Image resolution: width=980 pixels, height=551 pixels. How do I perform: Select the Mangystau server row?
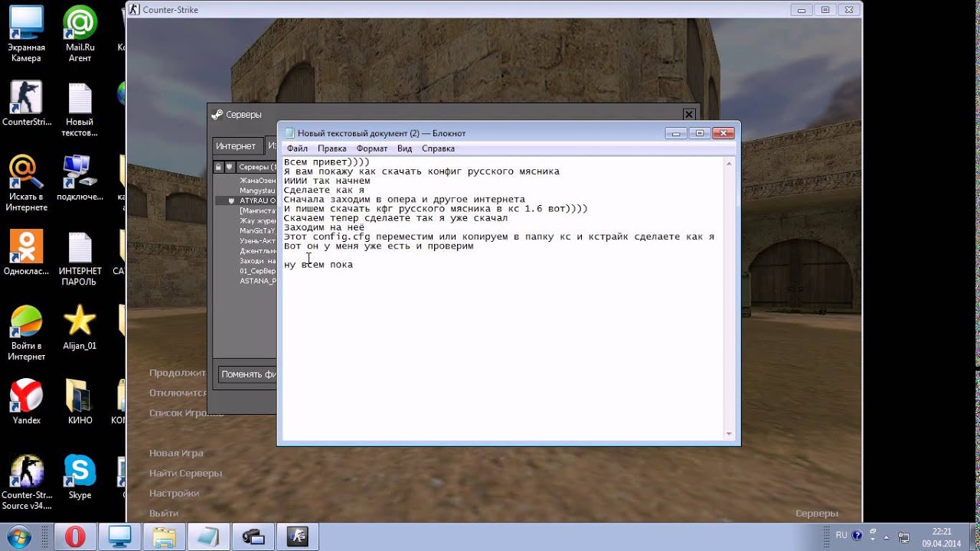pos(245,191)
